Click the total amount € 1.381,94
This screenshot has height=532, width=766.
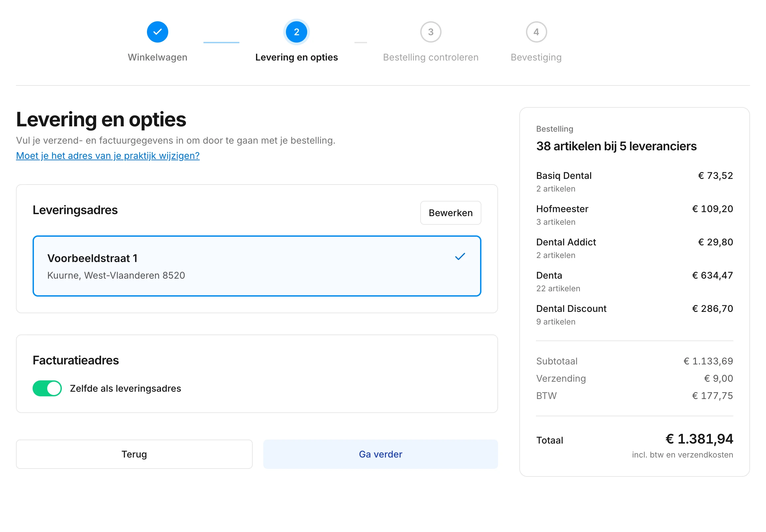click(x=699, y=439)
